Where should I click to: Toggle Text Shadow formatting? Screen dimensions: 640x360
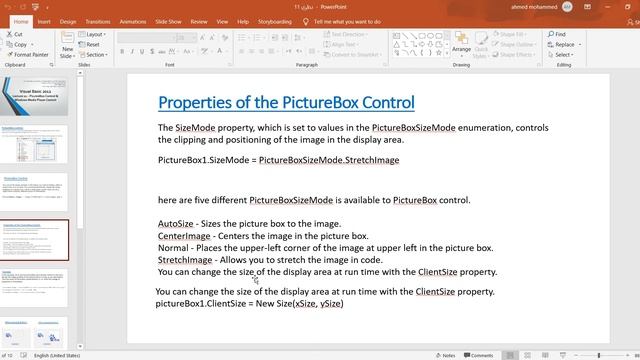(x=152, y=51)
